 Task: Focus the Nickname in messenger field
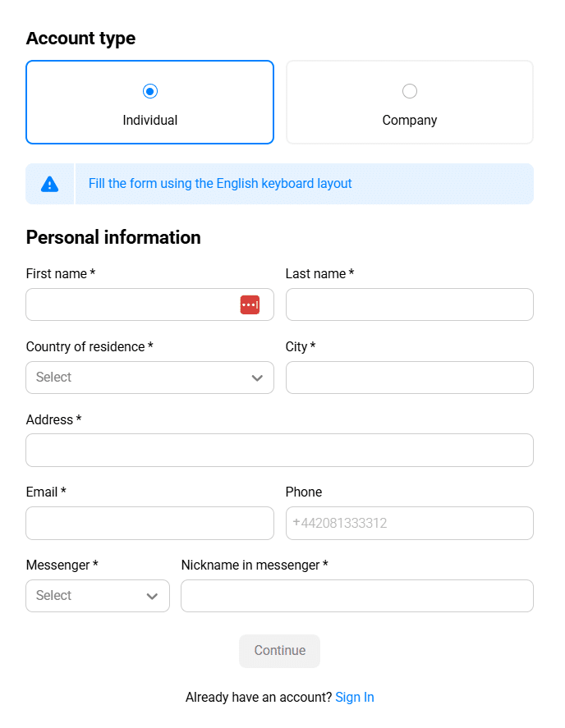coord(357,596)
